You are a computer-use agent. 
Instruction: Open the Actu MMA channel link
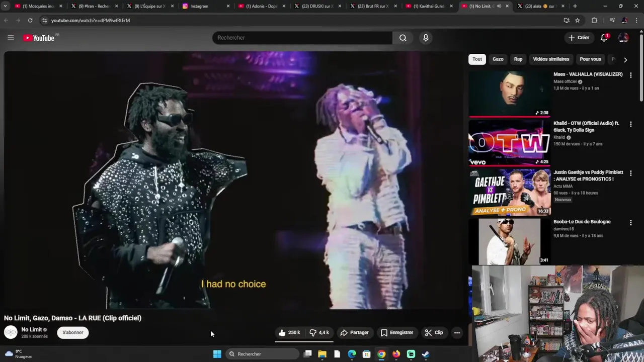click(x=563, y=186)
